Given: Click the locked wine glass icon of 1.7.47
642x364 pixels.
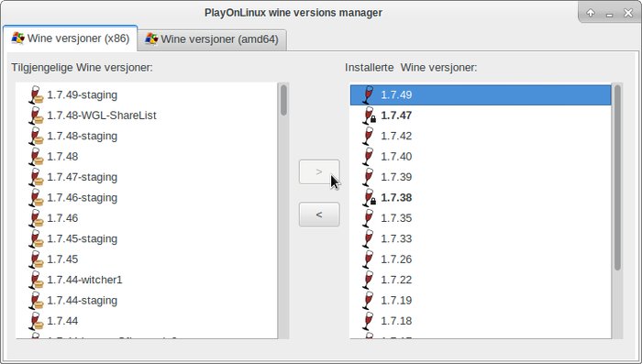Looking at the screenshot, I should coord(370,116).
